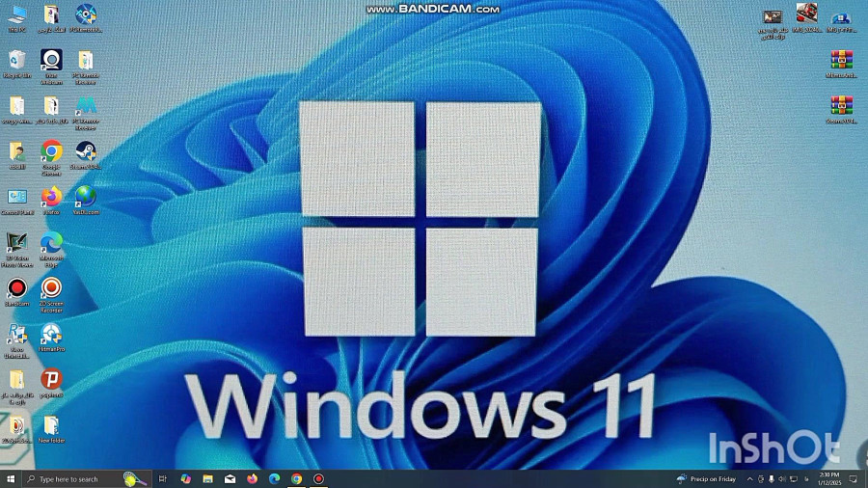The image size is (868, 488).
Task: Open the volume speaker tray icon
Action: tap(782, 479)
